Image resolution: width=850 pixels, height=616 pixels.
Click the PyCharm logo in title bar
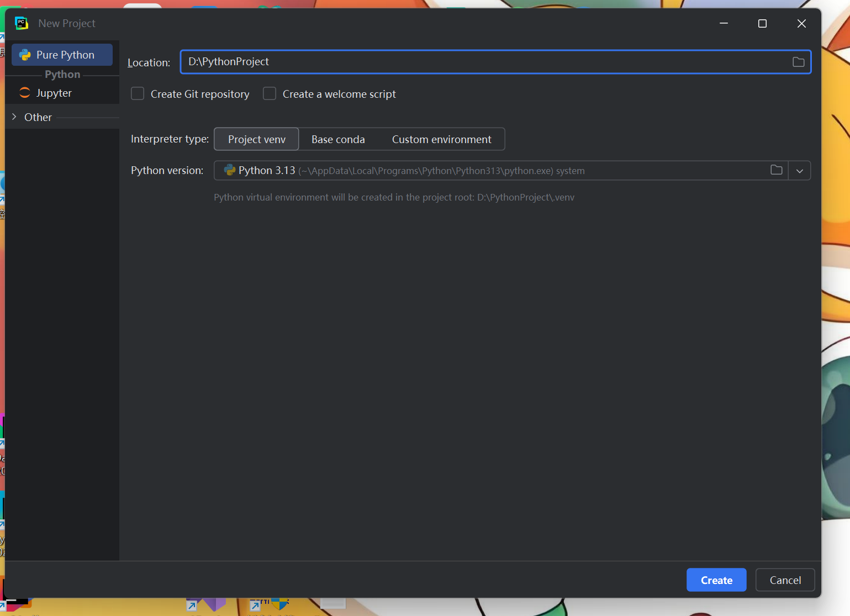click(x=22, y=23)
